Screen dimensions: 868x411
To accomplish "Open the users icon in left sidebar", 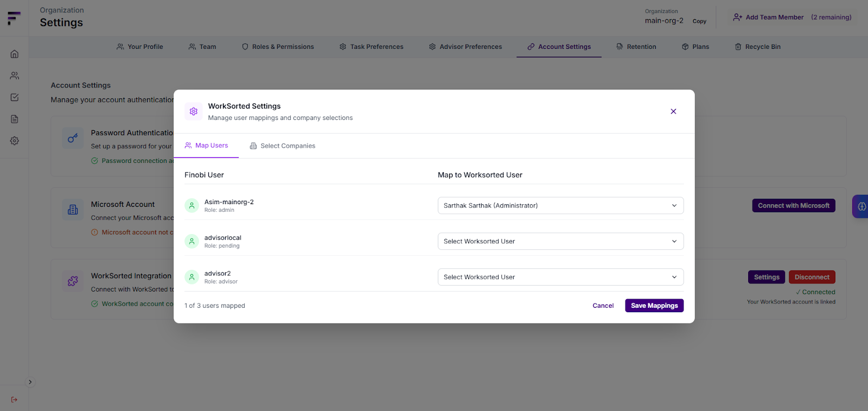I will 15,75.
